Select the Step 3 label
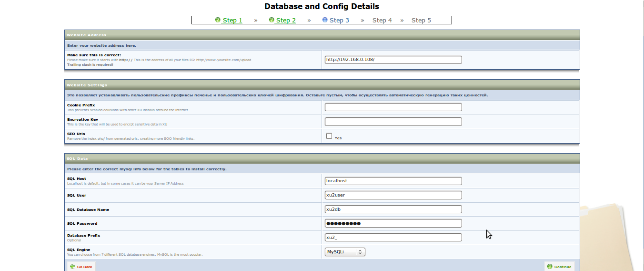The width and height of the screenshot is (644, 271). (x=339, y=21)
